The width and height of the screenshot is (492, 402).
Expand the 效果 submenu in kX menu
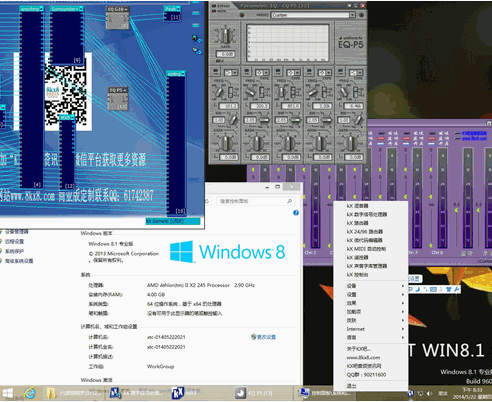(371, 303)
